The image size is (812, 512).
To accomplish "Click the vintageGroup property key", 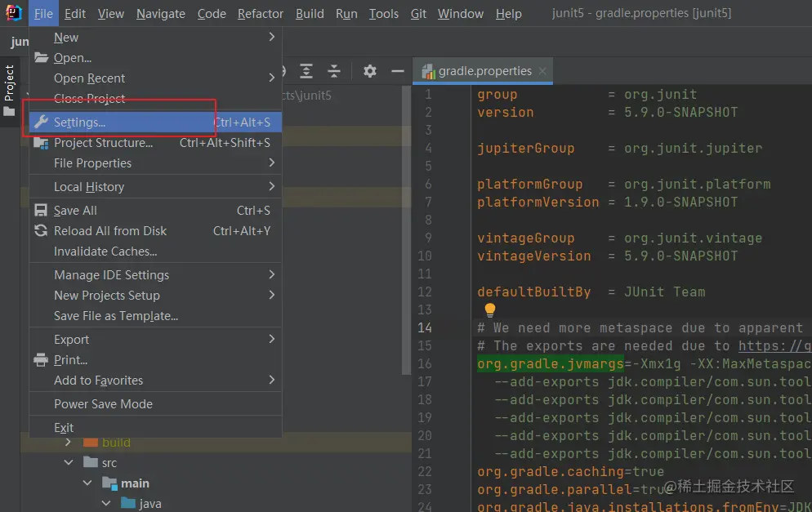I will (x=525, y=238).
